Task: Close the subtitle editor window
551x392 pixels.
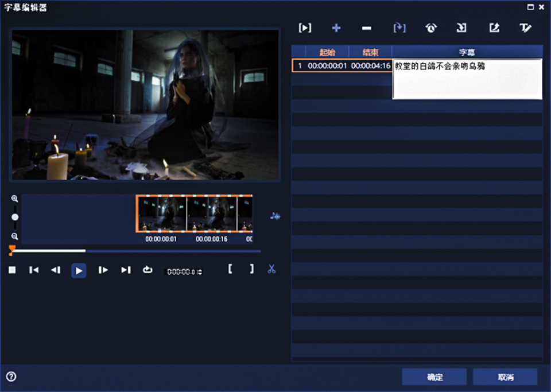Action: click(x=541, y=7)
